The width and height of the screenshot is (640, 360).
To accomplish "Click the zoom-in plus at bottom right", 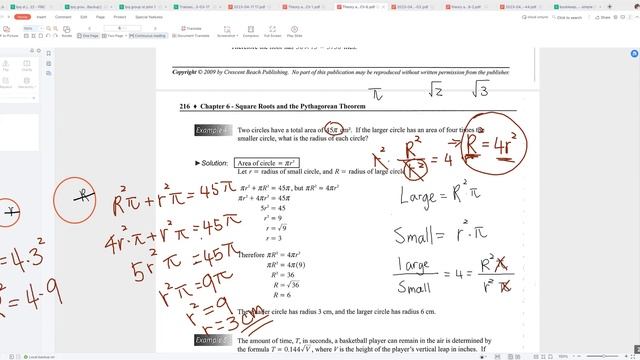I will pyautogui.click(x=626, y=356).
